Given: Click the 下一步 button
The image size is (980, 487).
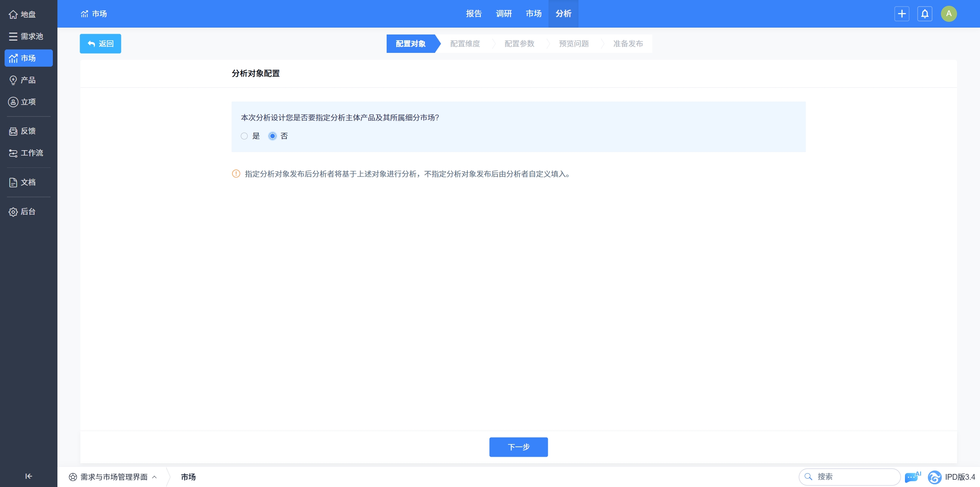Looking at the screenshot, I should pyautogui.click(x=518, y=447).
